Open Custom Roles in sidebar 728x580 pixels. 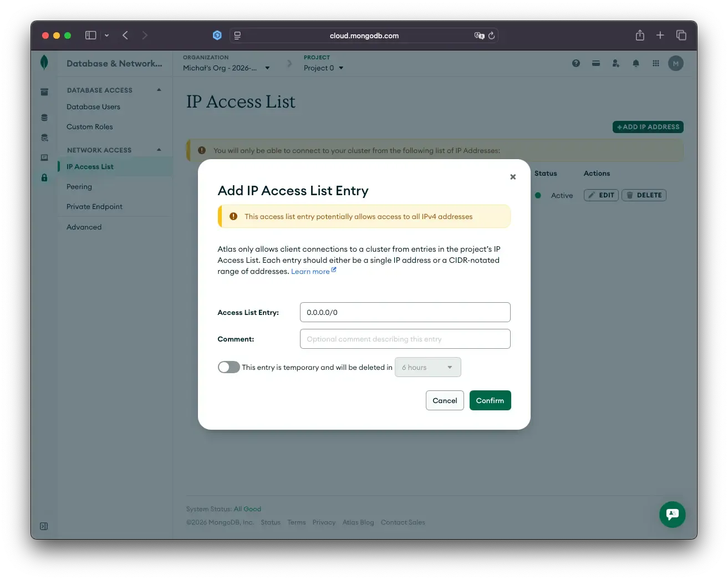(x=90, y=126)
